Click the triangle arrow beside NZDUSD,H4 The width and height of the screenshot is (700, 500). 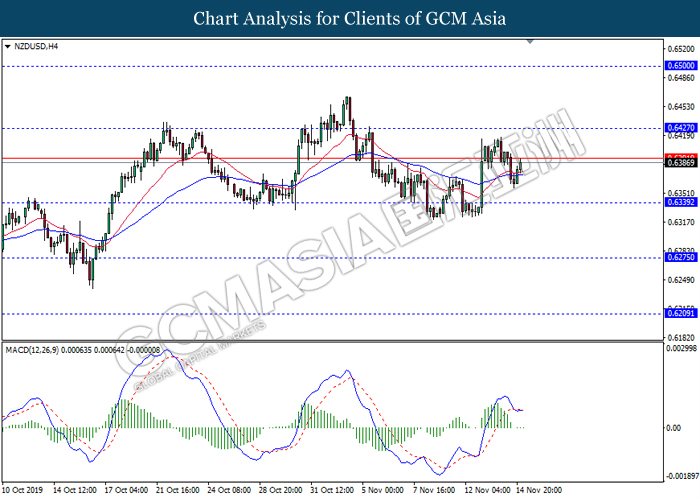[8, 46]
